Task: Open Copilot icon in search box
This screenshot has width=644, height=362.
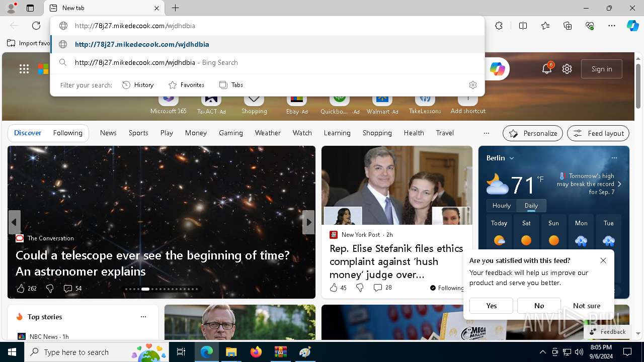Action: click(x=497, y=69)
